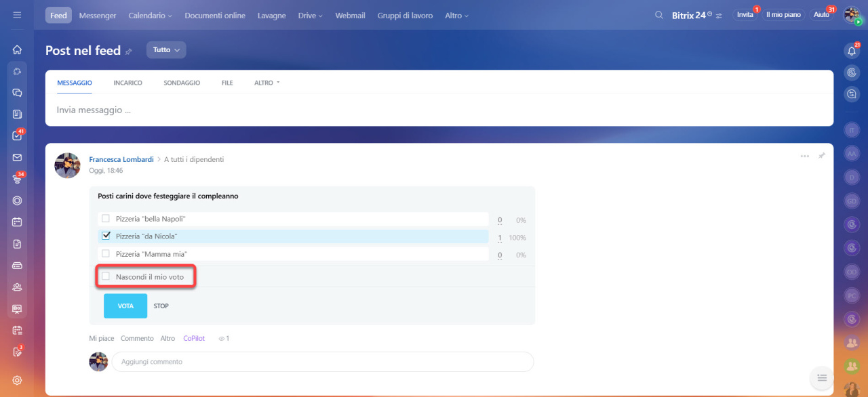Image resolution: width=868 pixels, height=397 pixels.
Task: Open tasks icon with 41 badge
Action: pyautogui.click(x=17, y=135)
